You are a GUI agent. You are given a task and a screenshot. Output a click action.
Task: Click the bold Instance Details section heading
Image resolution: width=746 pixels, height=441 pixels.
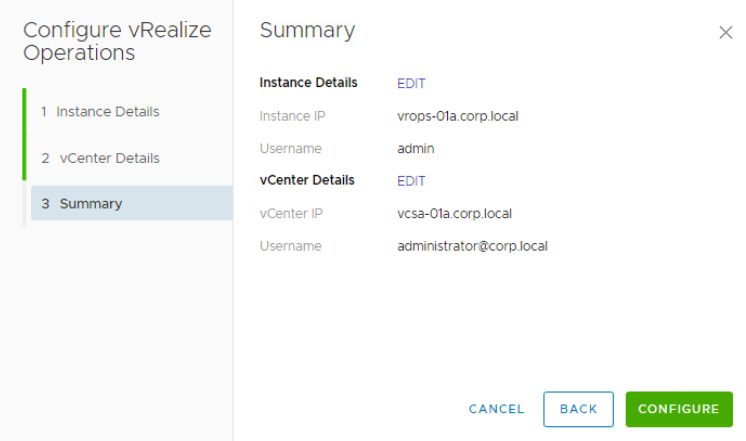(308, 83)
